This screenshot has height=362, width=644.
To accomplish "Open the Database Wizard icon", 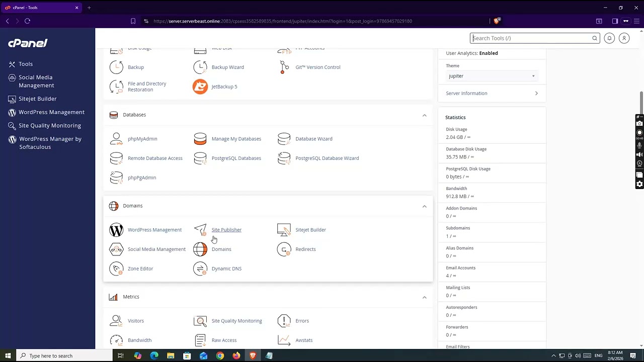I will point(284,139).
